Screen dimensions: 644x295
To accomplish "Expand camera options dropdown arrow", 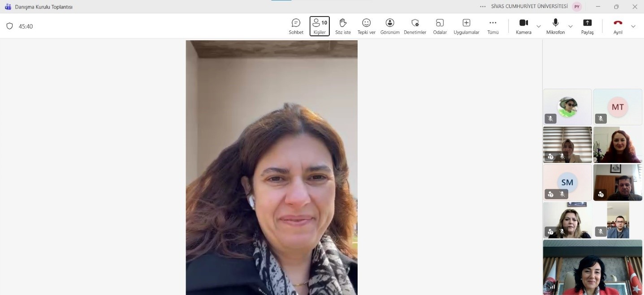I will coord(539,26).
